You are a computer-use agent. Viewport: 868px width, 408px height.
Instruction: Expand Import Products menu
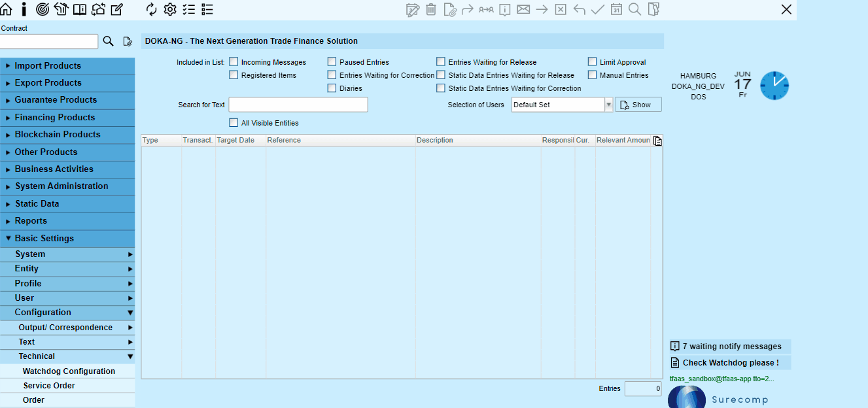click(x=67, y=66)
